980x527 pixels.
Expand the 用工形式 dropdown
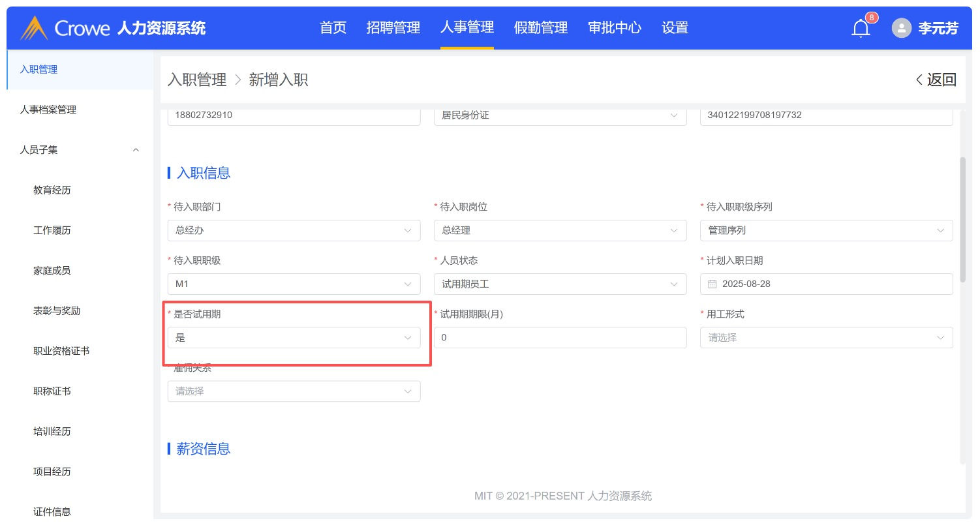point(826,338)
